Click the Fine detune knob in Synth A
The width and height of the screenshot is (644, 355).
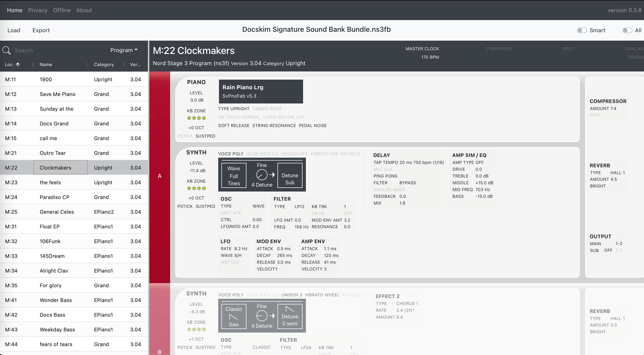tap(261, 175)
